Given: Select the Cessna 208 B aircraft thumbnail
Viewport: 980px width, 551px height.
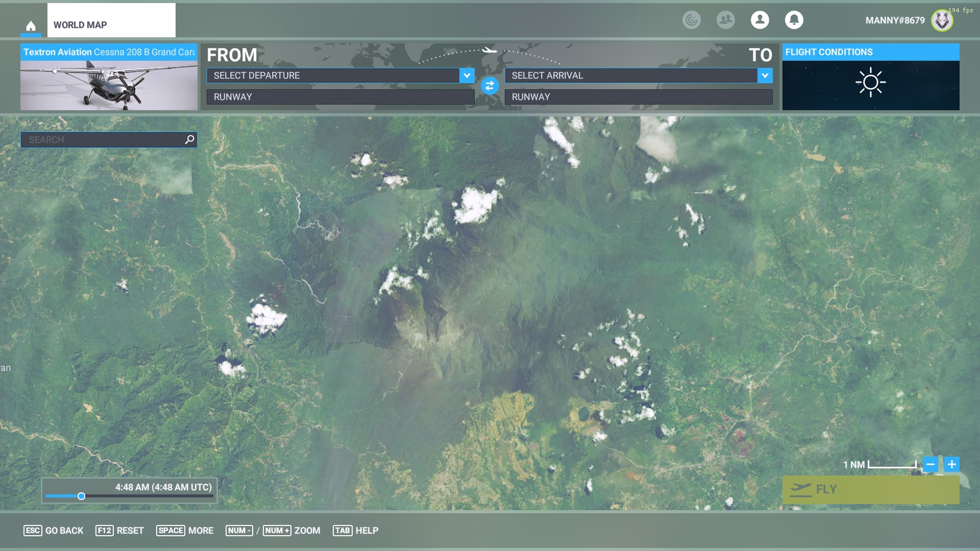Looking at the screenshot, I should tap(109, 84).
